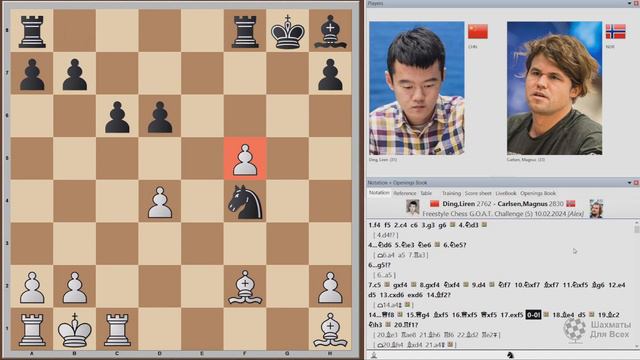Select the black pawn on h7
The image size is (640, 360).
coord(330,74)
